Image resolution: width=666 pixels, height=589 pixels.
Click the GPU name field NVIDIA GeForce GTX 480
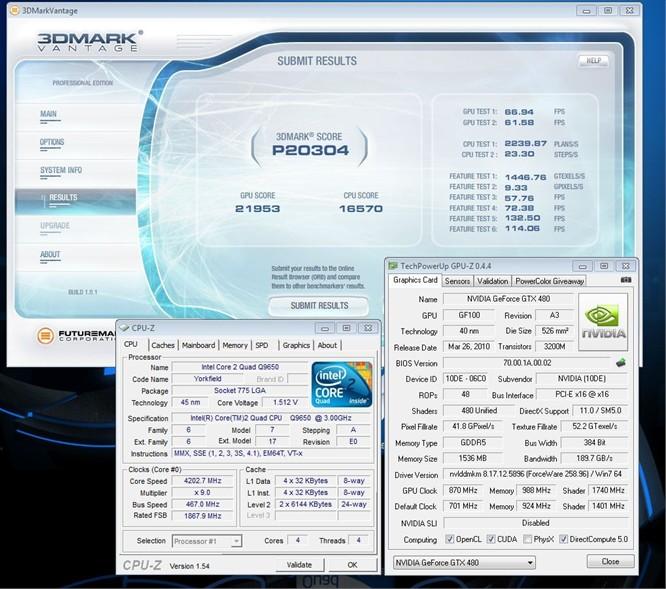pyautogui.click(x=508, y=299)
